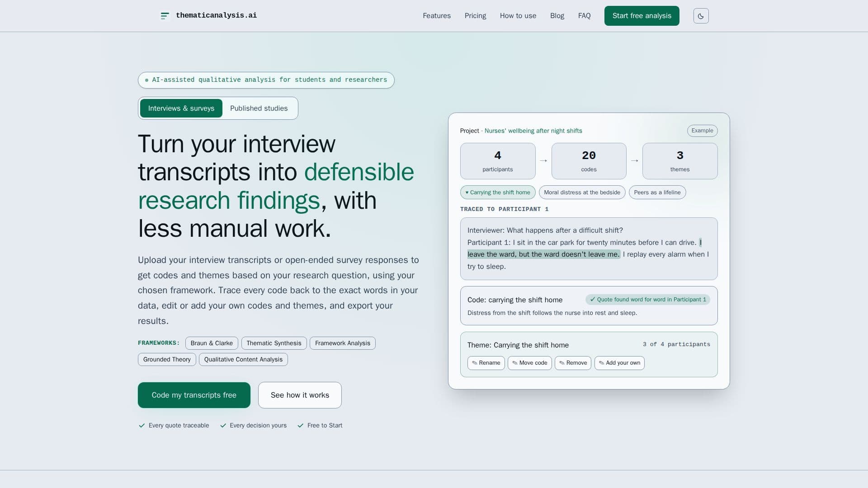Click 'TRACED TO PARTICIPANT 1' label
Screen dimensions: 868x488
504,209
